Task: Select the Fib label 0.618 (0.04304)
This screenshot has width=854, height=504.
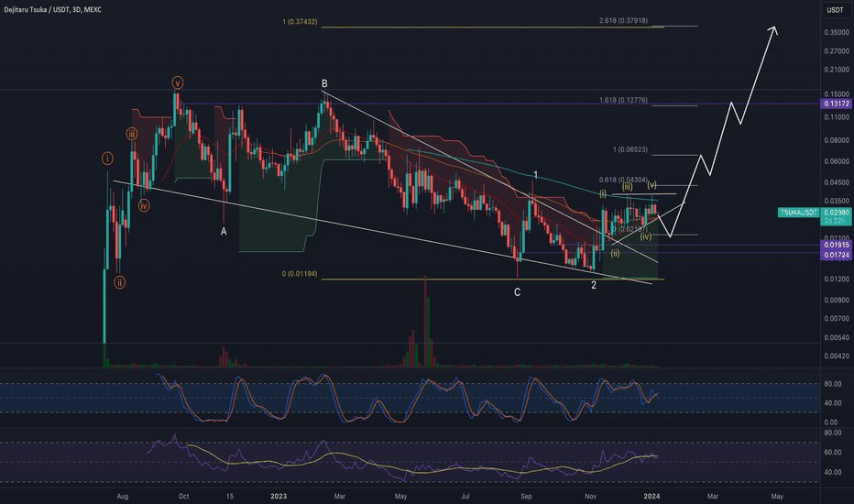Action: pyautogui.click(x=624, y=180)
